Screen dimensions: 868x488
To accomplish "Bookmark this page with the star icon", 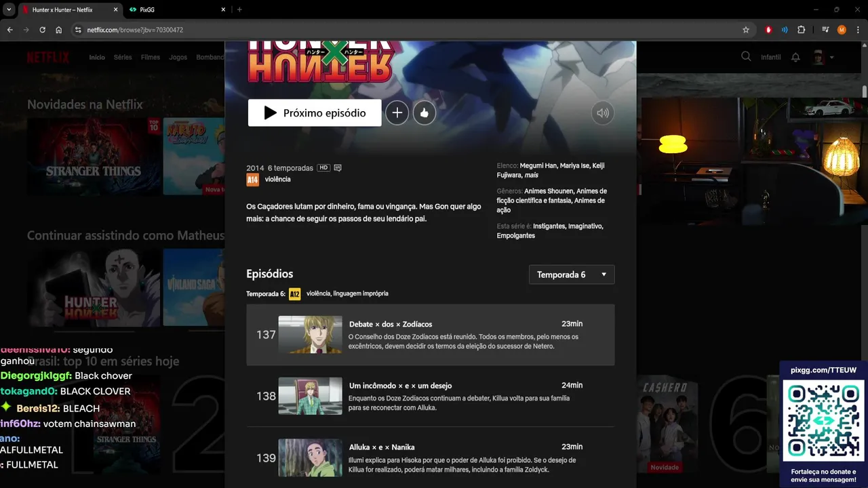I will 746,30.
